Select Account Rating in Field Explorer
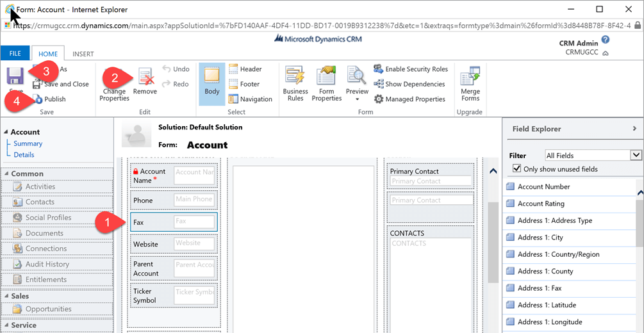Screen dimensions: 644x333 (569, 204)
